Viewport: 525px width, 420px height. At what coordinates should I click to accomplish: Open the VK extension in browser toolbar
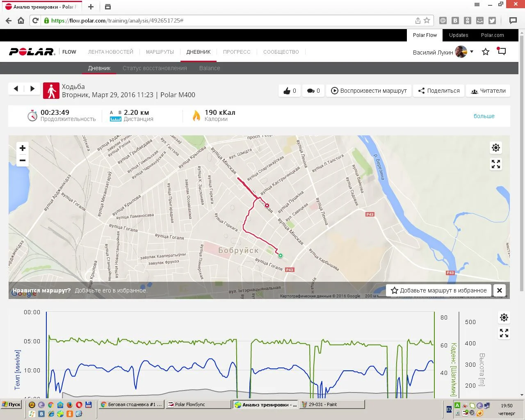coord(455,21)
